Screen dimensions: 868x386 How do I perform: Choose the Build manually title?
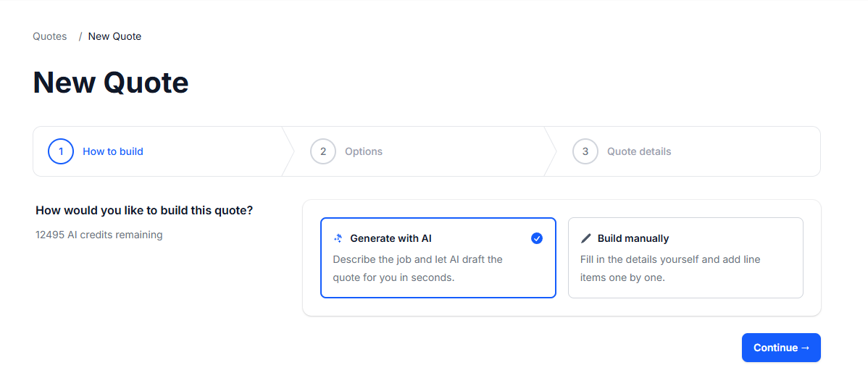[633, 238]
